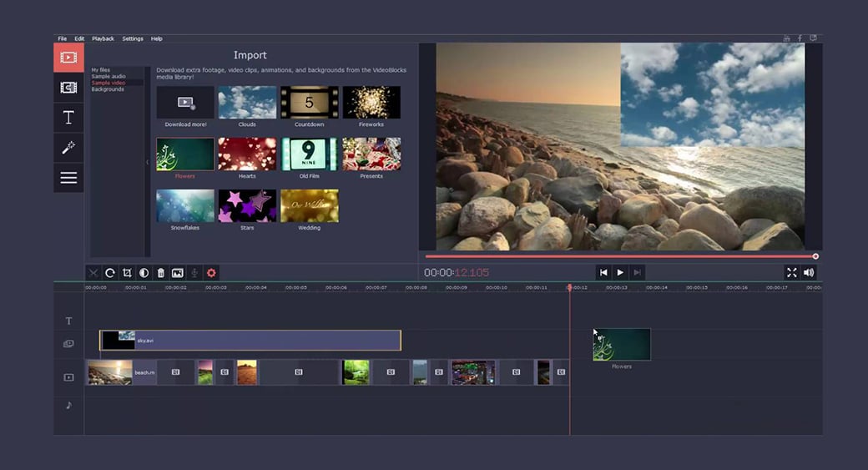Select the magic wand effects tool
868x470 pixels.
(x=68, y=148)
